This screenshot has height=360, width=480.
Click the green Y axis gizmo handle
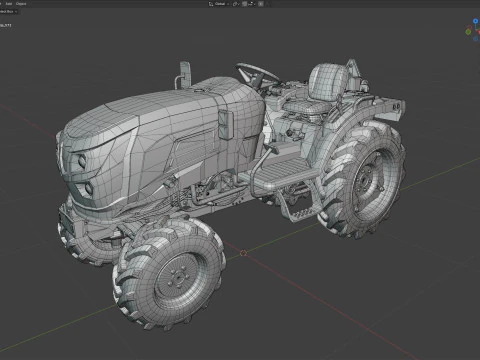468,32
